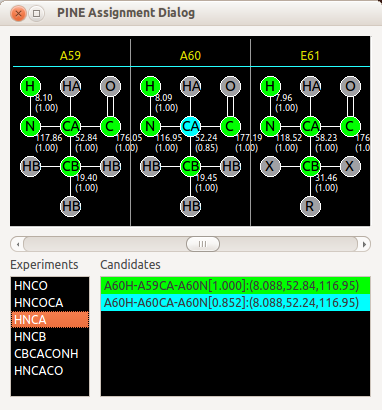Maximize the PINE Assignment Dialog window
This screenshot has width=382, height=410.
click(x=37, y=14)
